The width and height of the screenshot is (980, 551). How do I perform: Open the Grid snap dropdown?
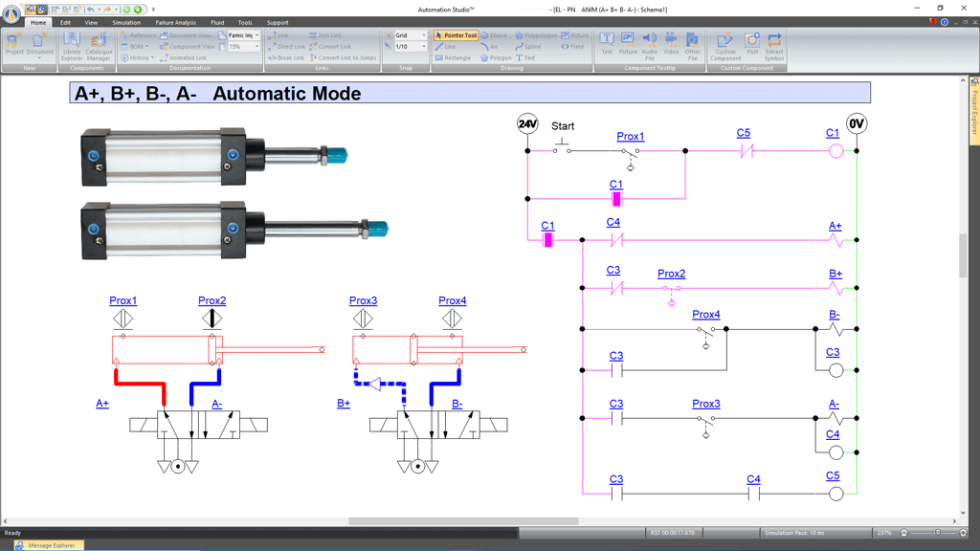[x=424, y=35]
